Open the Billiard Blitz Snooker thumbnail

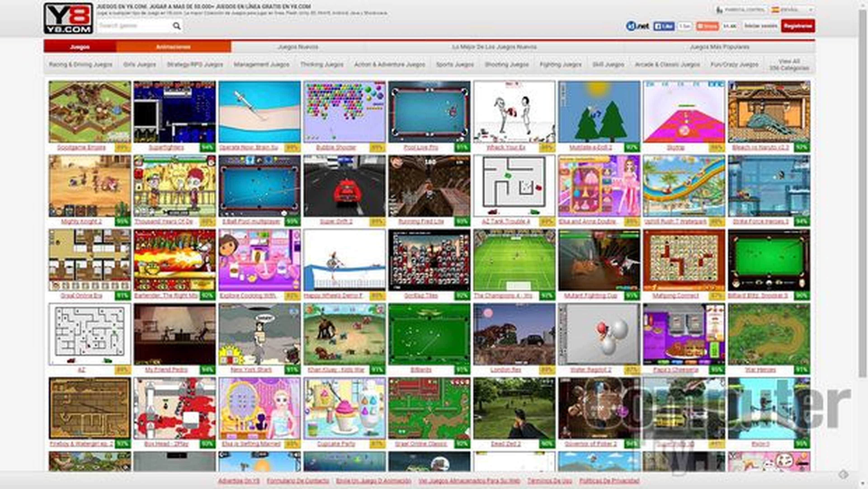[x=769, y=260]
